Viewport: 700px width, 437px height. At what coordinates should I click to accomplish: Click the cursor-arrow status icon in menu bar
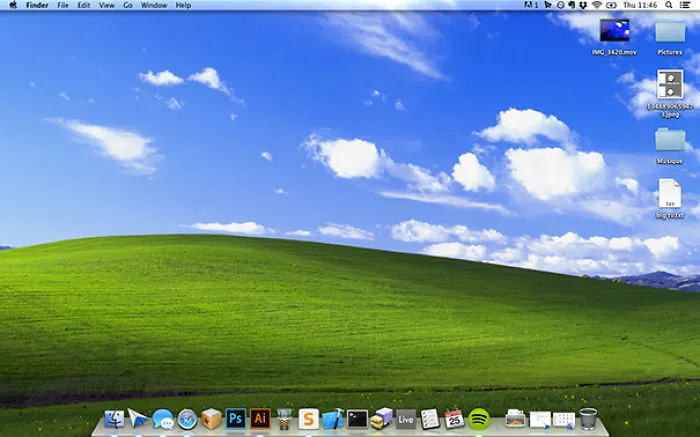click(548, 5)
